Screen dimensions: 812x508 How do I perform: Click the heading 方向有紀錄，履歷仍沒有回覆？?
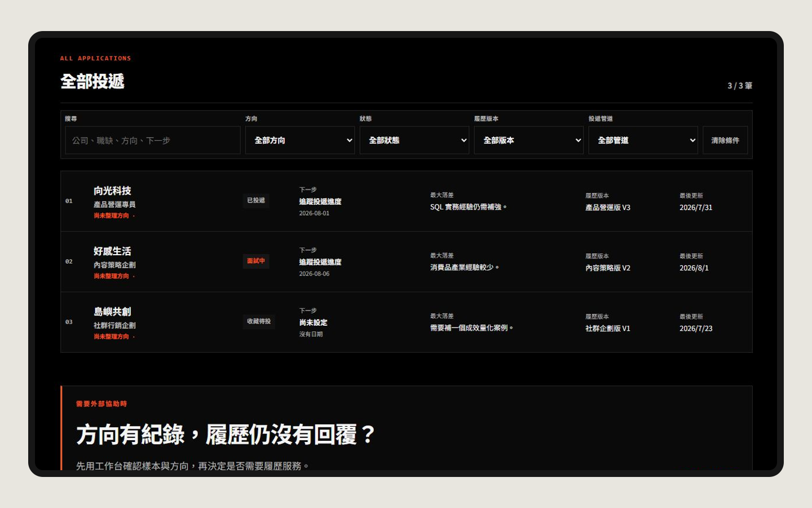pyautogui.click(x=226, y=435)
